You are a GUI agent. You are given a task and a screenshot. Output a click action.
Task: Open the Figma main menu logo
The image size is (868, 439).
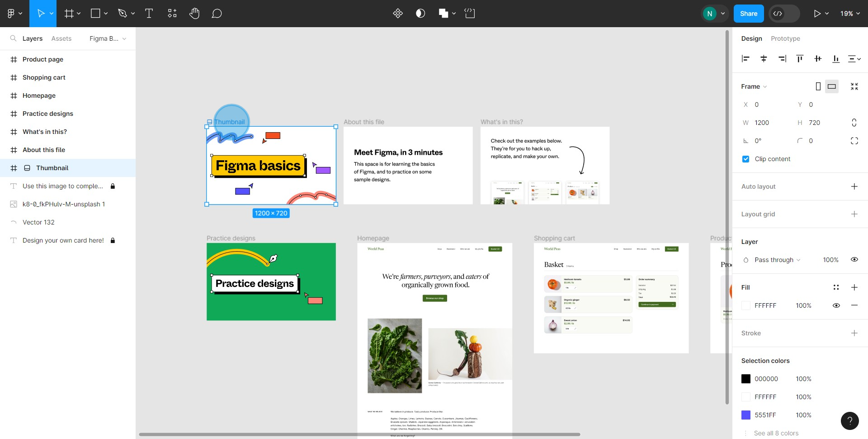coord(11,14)
